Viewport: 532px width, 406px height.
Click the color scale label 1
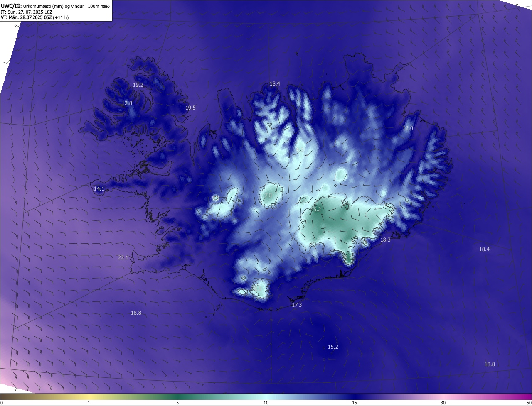(89, 403)
